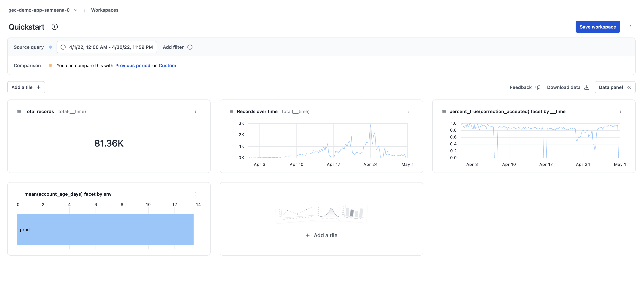Open workspace kebab menu beside Save workspace
Image resolution: width=644 pixels, height=295 pixels.
[x=630, y=27]
